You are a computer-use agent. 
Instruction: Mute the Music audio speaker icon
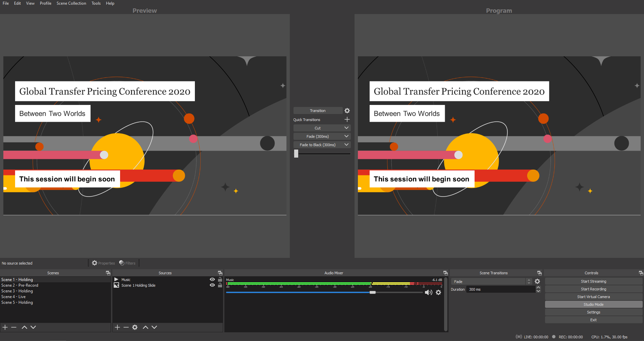[x=428, y=292]
